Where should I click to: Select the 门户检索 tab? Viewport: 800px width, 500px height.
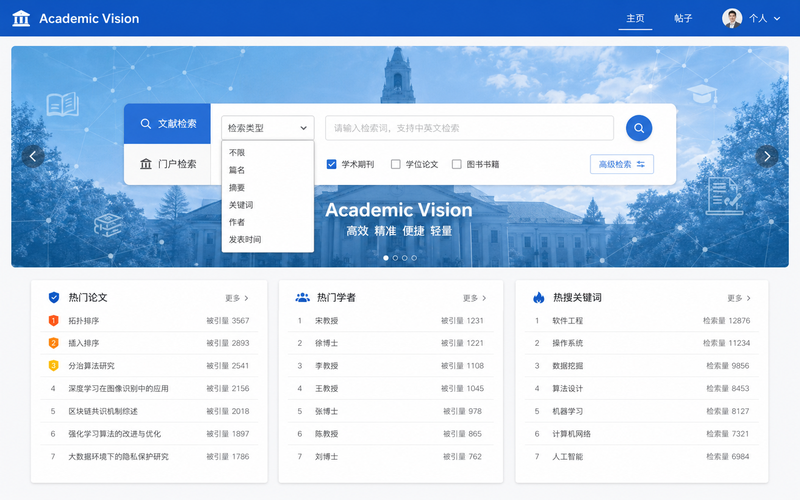click(x=167, y=164)
